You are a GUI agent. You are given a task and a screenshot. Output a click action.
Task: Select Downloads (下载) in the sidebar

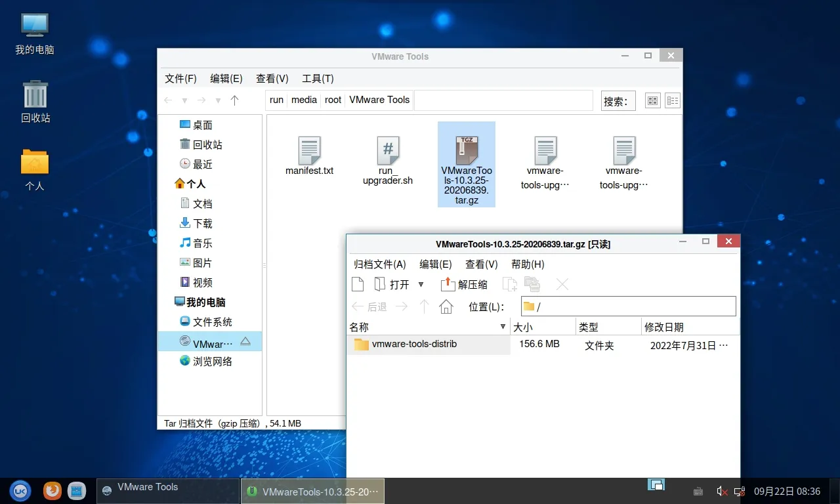pos(202,223)
